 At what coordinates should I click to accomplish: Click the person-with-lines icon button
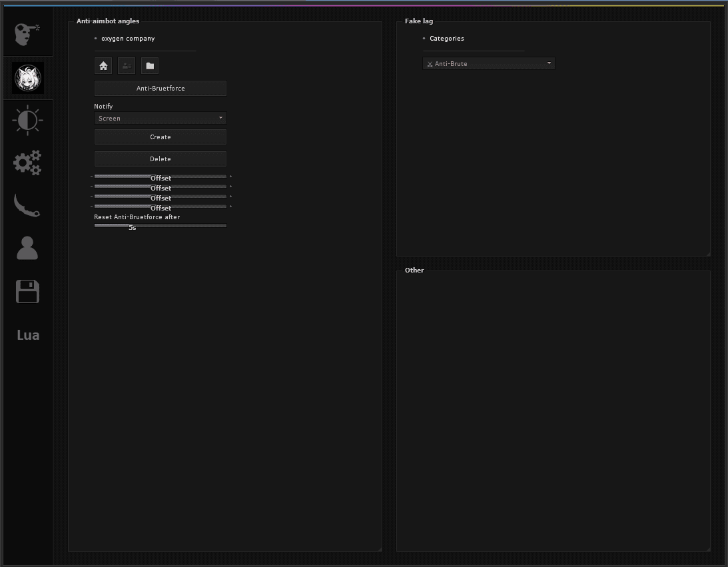[127, 65]
